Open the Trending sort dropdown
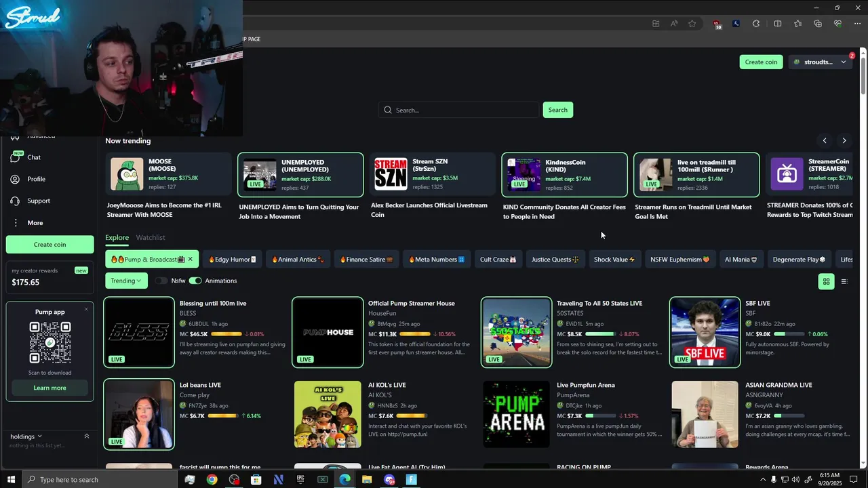The image size is (868, 488). 126,281
